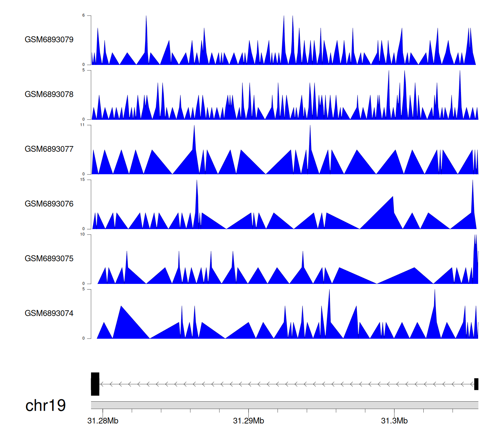Click the 31.29Mb axis tick label

click(249, 421)
